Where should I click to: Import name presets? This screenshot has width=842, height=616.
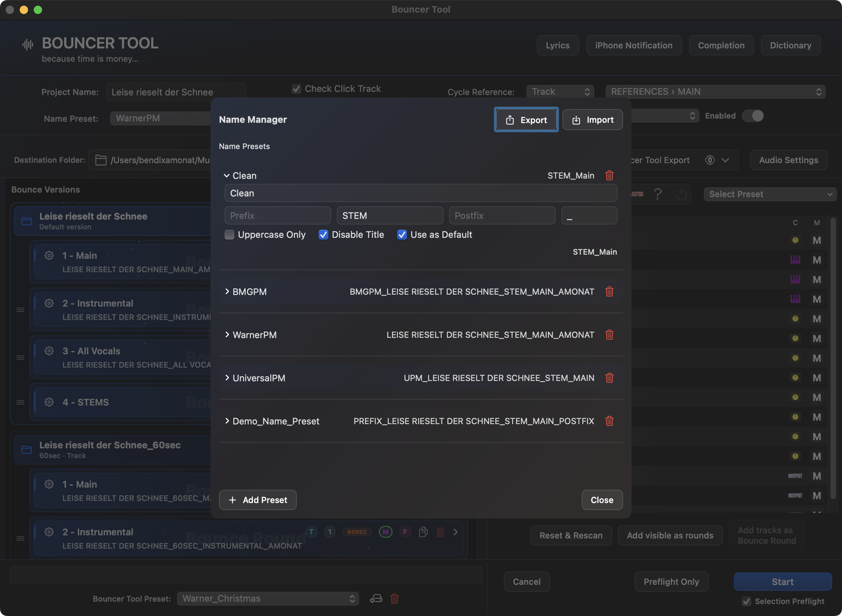pos(592,120)
